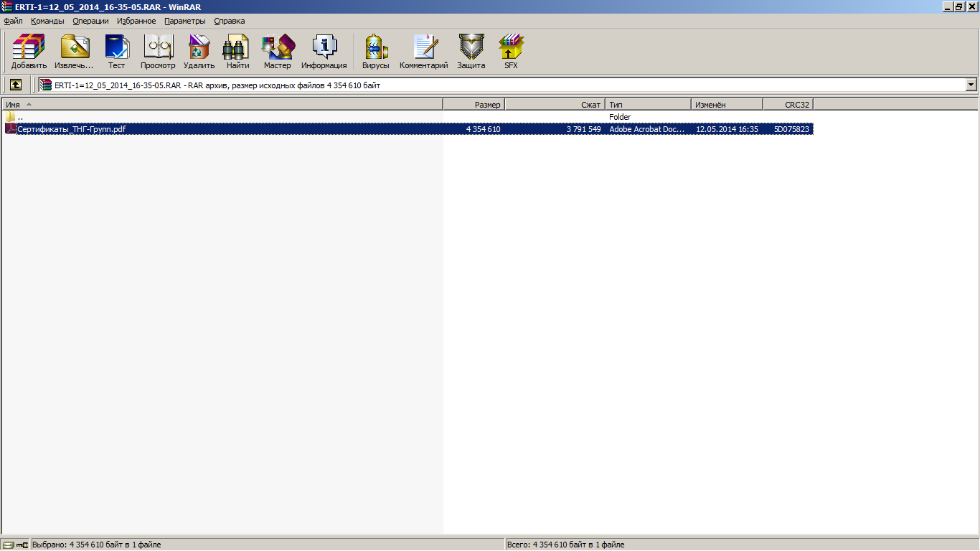Open the Файл menu
This screenshot has width=980, height=551.
(13, 21)
